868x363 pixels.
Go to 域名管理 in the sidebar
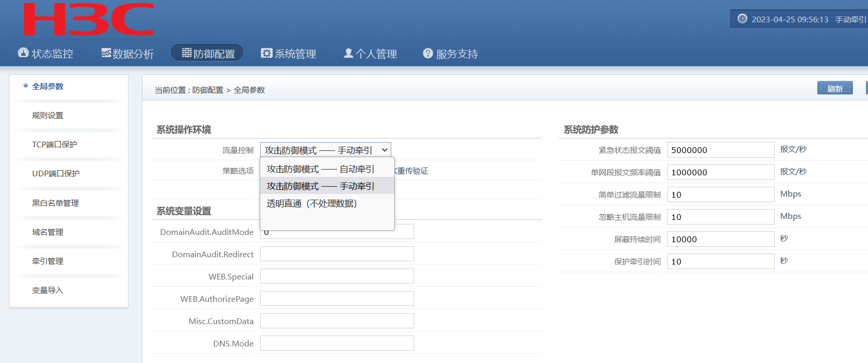click(x=48, y=232)
